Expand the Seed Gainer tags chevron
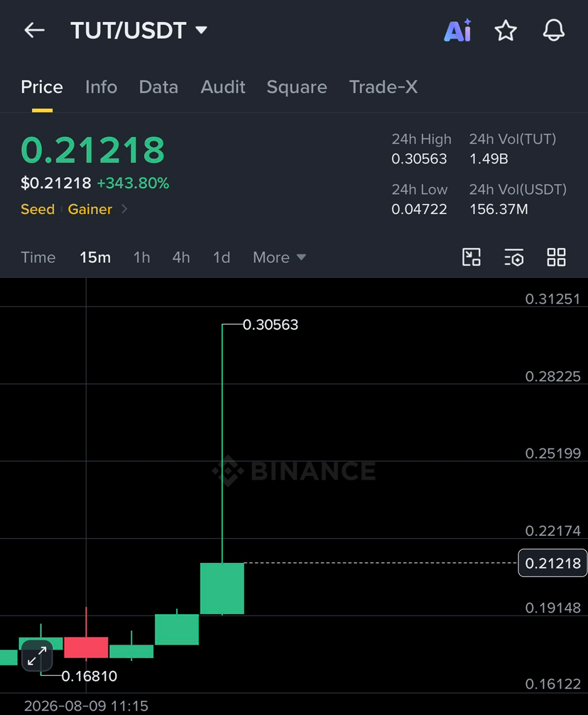This screenshot has height=715, width=588. tap(124, 209)
